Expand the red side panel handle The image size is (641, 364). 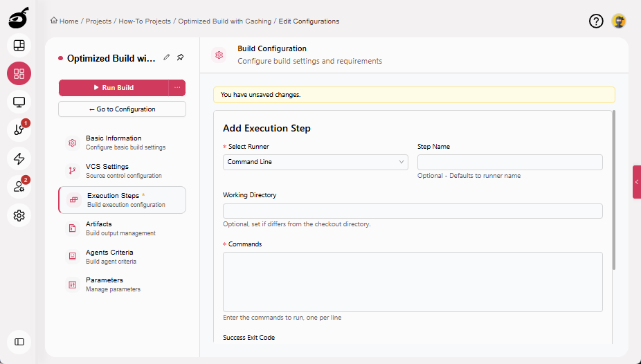coord(637,182)
